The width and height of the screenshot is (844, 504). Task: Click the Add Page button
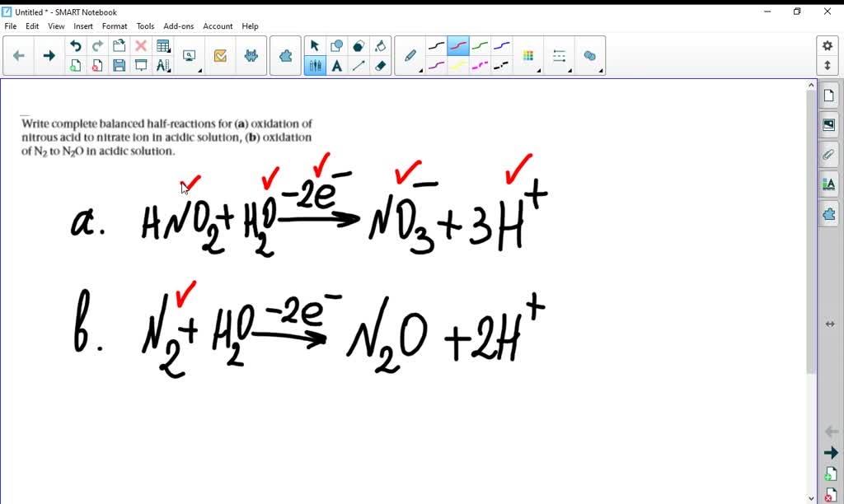[76, 65]
